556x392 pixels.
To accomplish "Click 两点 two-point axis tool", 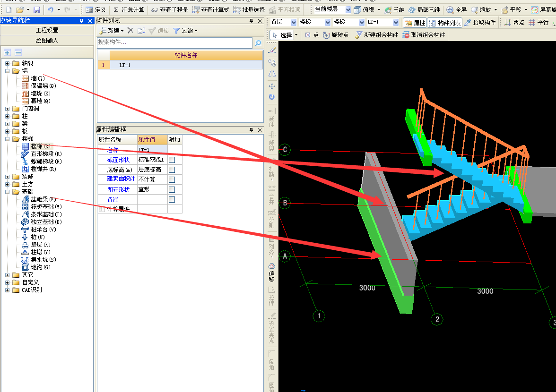I will (x=514, y=23).
